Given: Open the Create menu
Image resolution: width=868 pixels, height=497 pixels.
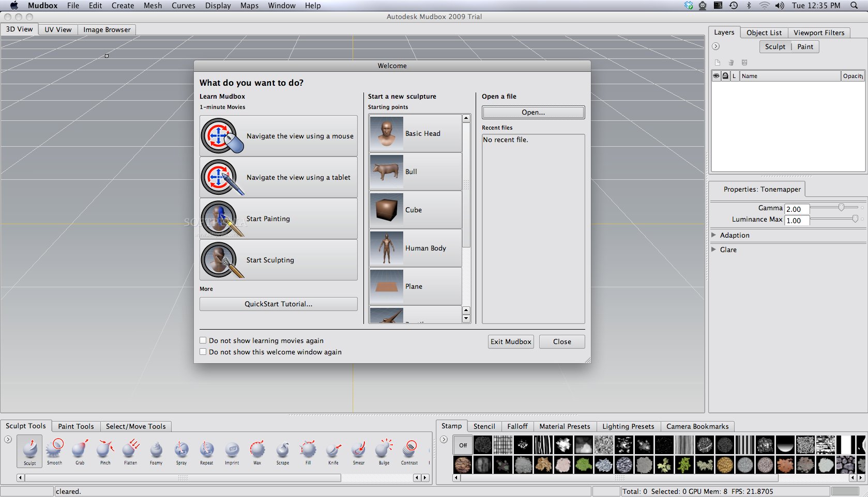Looking at the screenshot, I should click(123, 5).
